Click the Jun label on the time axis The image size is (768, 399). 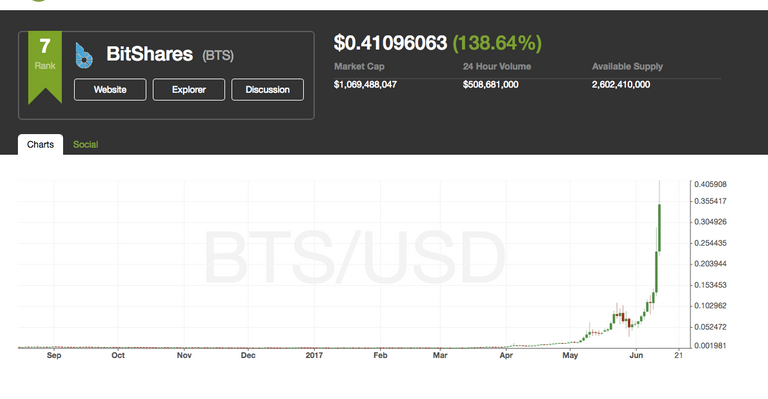pos(636,355)
